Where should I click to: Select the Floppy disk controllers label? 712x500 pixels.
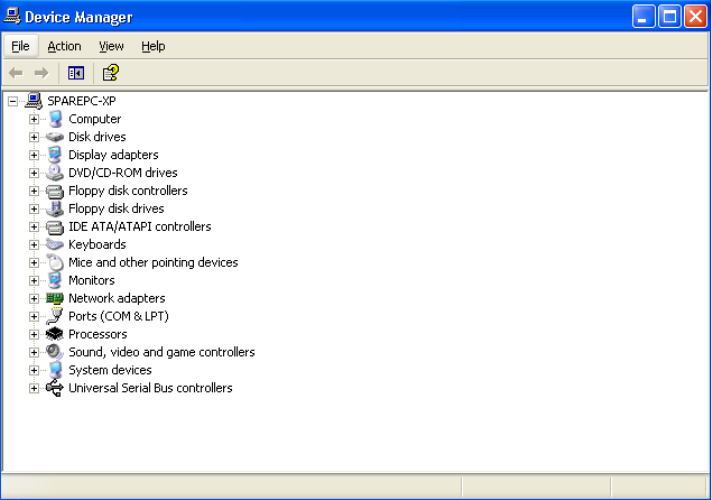pos(128,191)
